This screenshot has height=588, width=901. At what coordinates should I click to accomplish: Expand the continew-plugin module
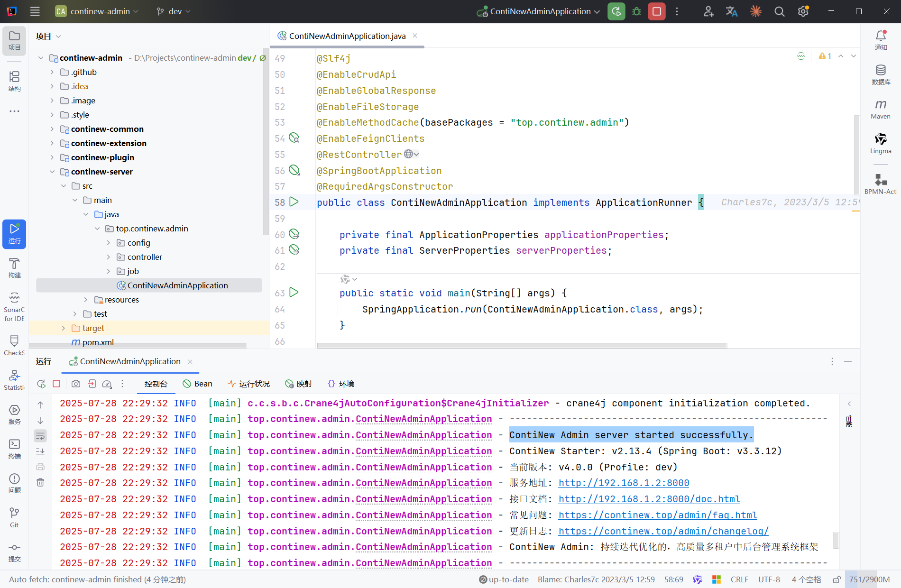pos(52,157)
